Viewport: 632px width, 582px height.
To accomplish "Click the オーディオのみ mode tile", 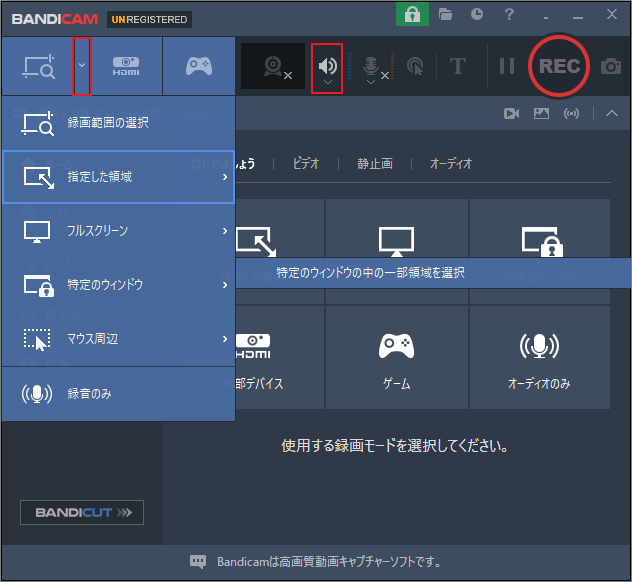I will click(540, 357).
